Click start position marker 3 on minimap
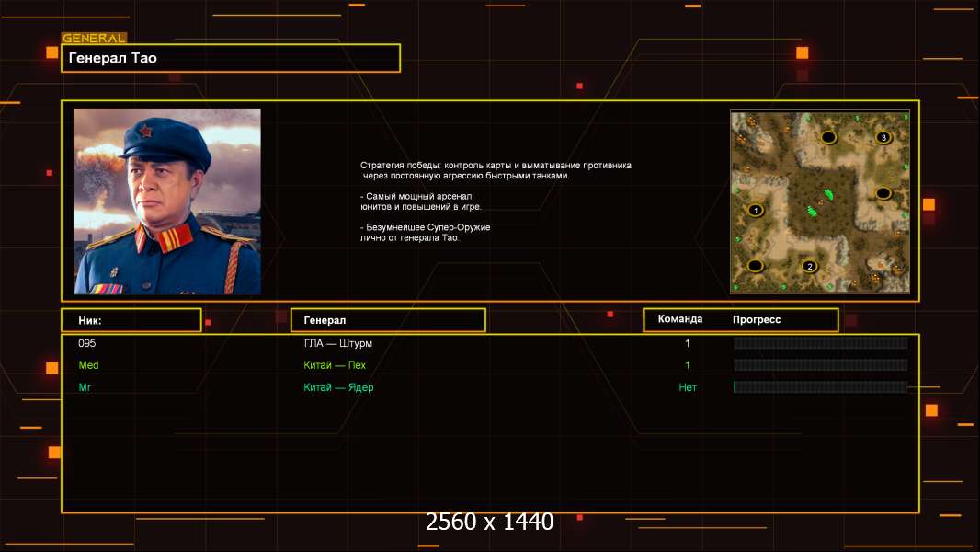Viewport: 980px width, 552px height. click(x=883, y=137)
